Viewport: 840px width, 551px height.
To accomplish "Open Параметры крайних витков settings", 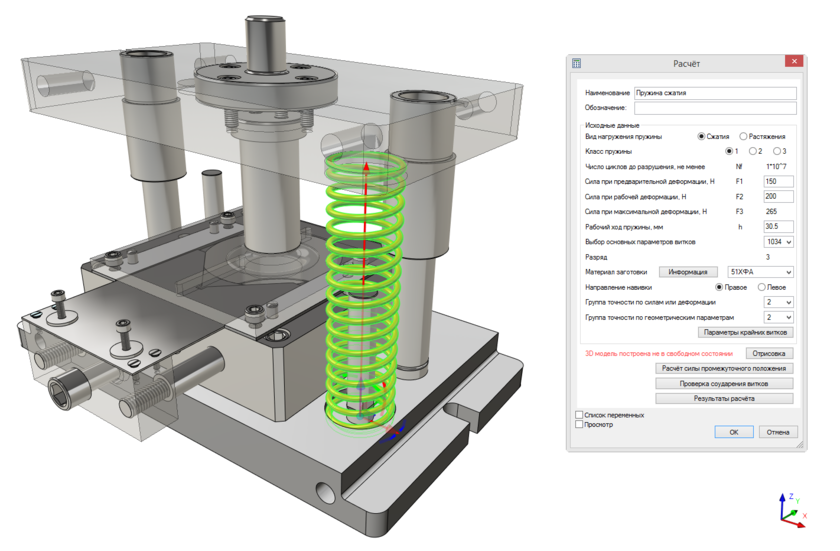I will 745,332.
